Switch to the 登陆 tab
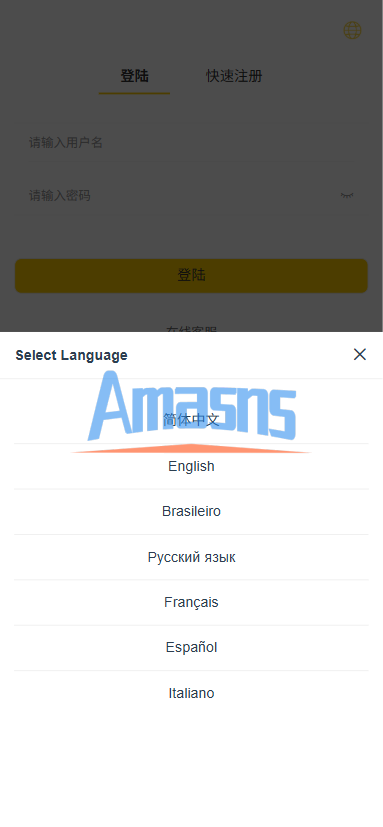This screenshot has width=383, height=827. [135, 76]
